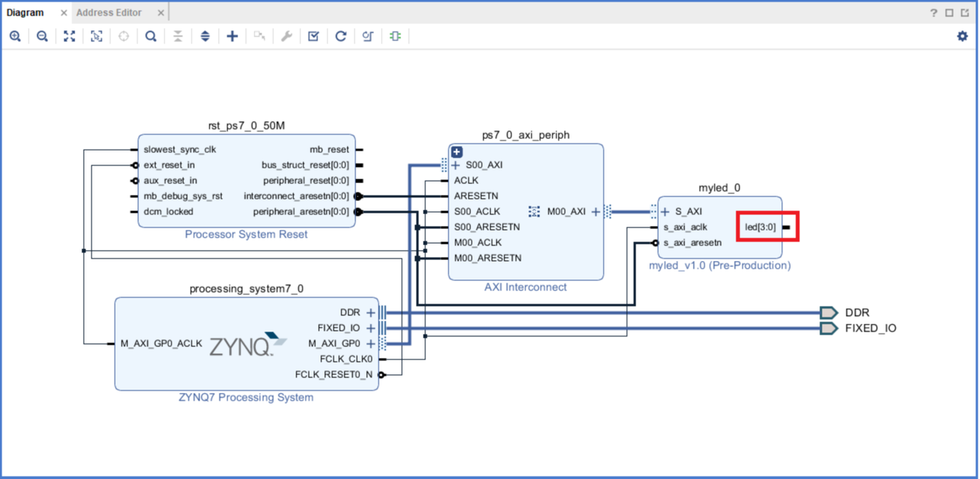Select the led[3:0] output pin

[760, 227]
